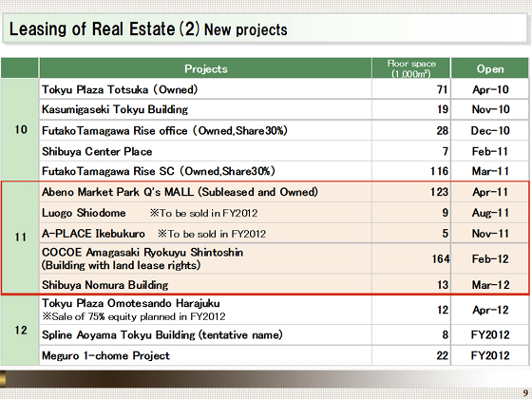Select the 'Projects' column header
The width and height of the screenshot is (532, 399).
pos(205,68)
